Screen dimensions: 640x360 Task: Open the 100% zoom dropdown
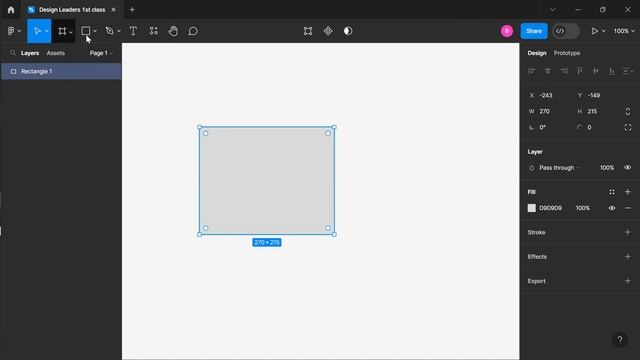click(x=624, y=31)
